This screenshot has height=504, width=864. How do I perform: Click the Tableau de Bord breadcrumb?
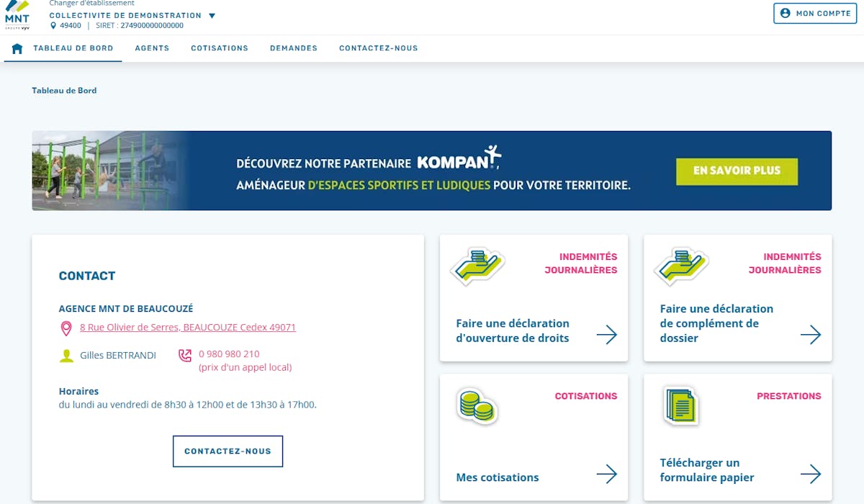(x=63, y=91)
